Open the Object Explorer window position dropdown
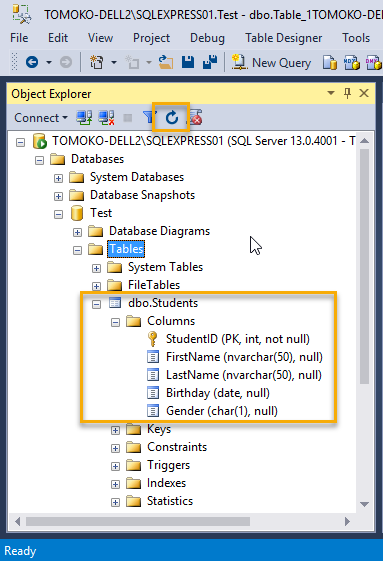The width and height of the screenshot is (383, 561). click(x=331, y=93)
